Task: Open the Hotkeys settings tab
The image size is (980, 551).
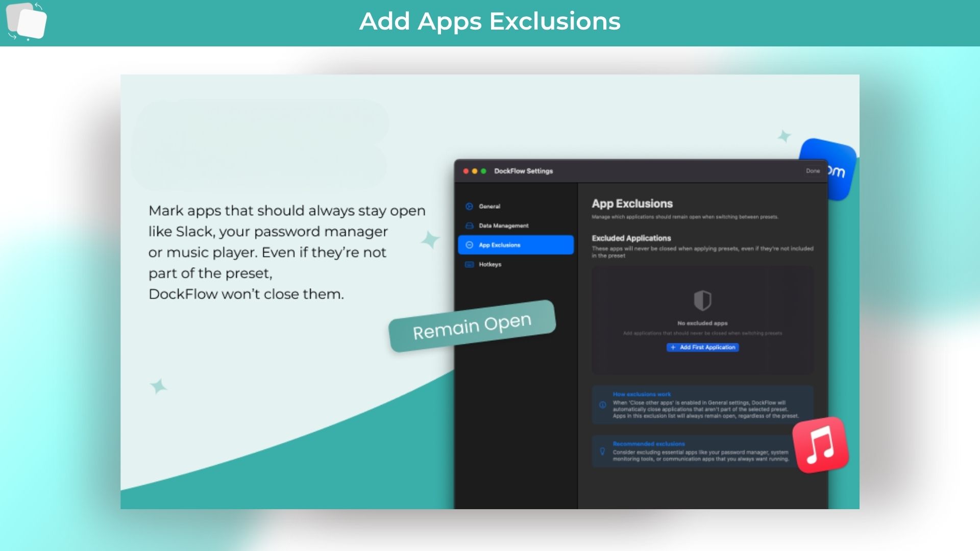Action: coord(490,265)
